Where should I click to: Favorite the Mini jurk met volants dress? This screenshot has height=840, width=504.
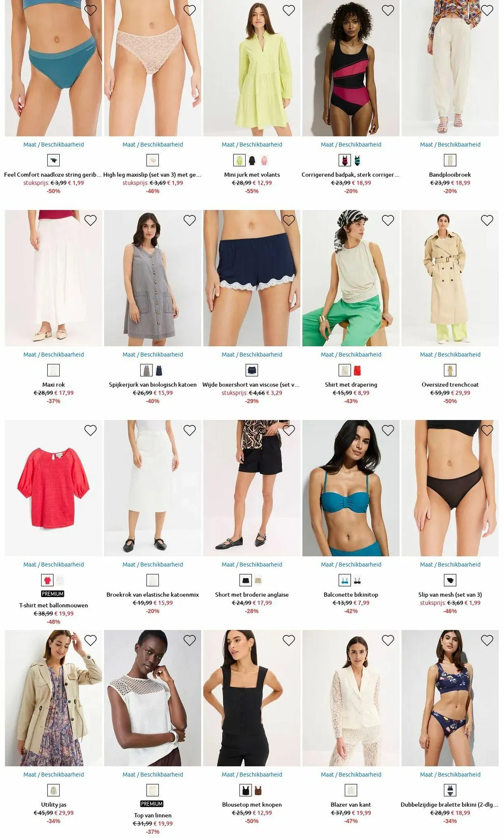point(289,10)
